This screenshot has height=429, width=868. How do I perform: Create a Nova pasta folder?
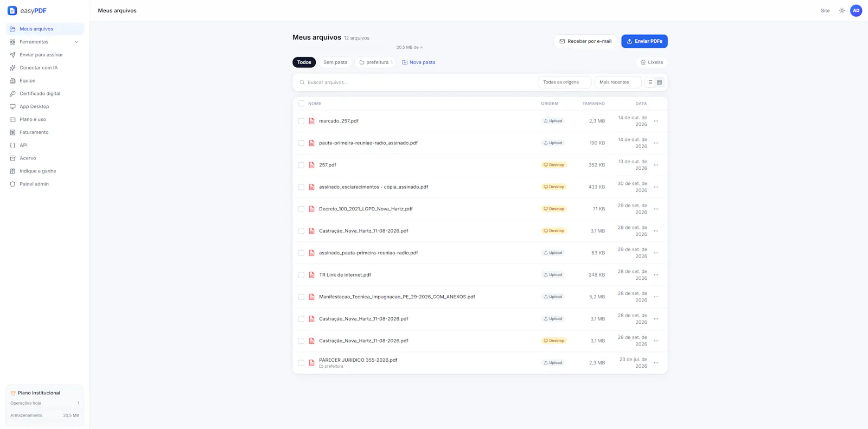tap(419, 62)
